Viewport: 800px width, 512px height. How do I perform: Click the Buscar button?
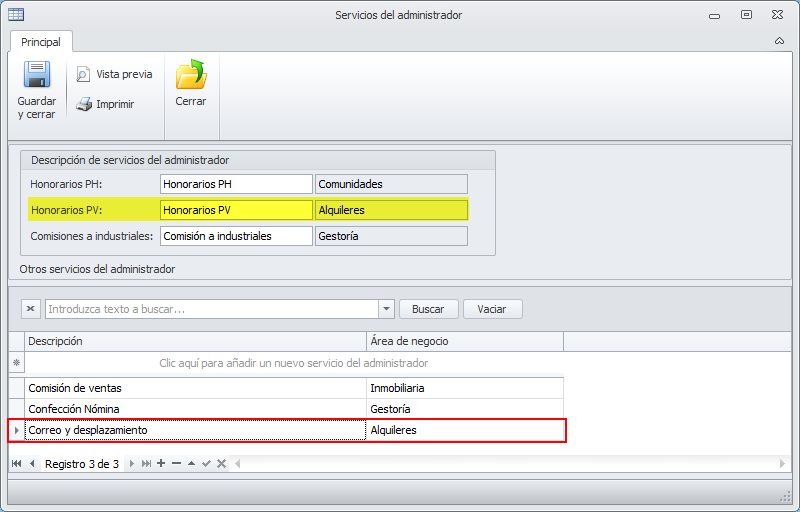tap(429, 309)
